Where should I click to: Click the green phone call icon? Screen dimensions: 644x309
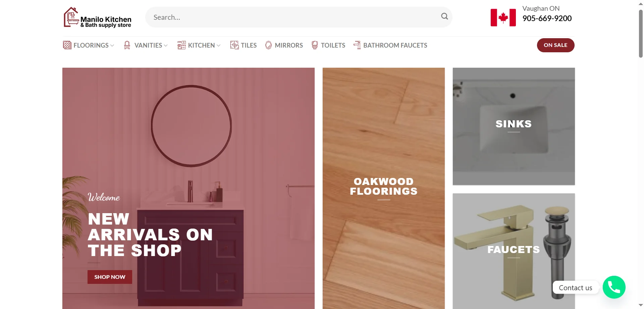tap(614, 287)
